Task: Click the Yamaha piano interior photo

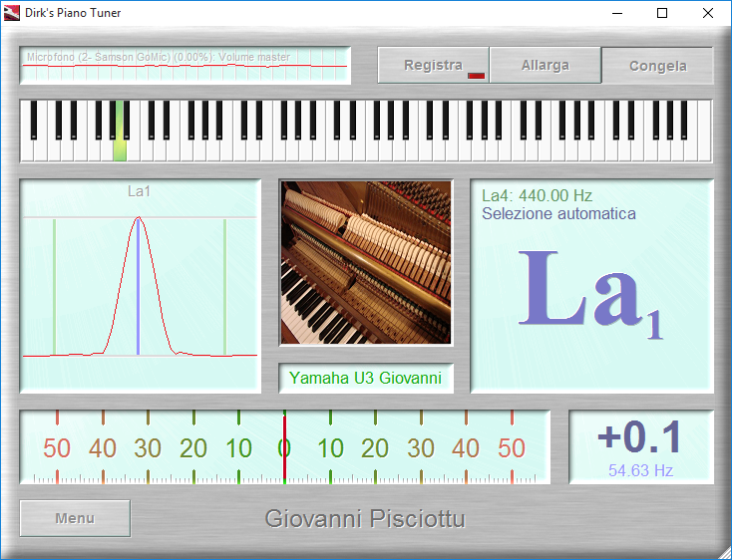Action: click(366, 263)
